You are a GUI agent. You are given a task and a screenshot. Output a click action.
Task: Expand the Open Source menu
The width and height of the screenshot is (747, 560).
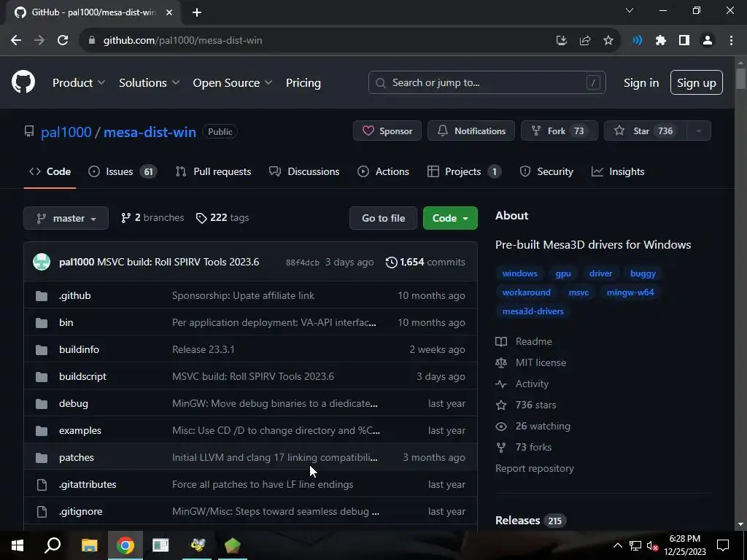tap(233, 82)
